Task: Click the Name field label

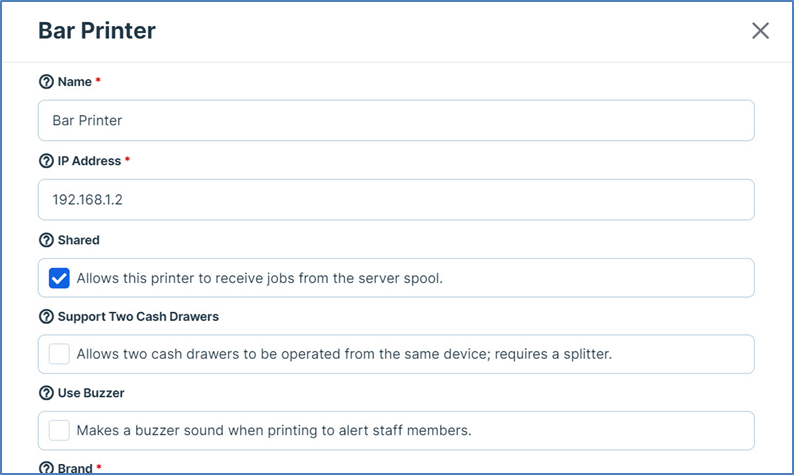Action: 74,82
